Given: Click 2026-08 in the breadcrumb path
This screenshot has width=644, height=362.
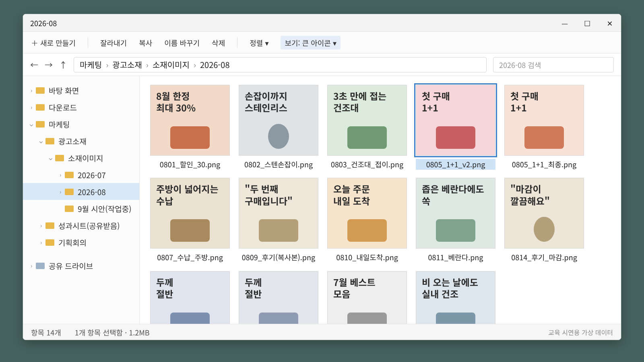Looking at the screenshot, I should click(215, 65).
